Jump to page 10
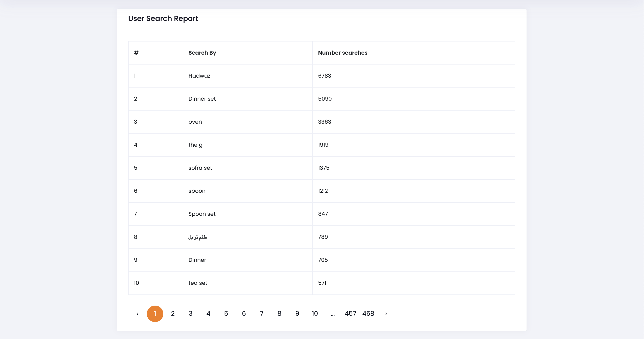Viewport: 644px width, 339px height. (315, 314)
